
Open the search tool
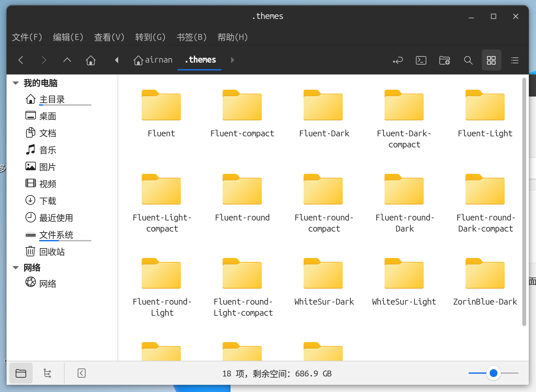tap(468, 60)
